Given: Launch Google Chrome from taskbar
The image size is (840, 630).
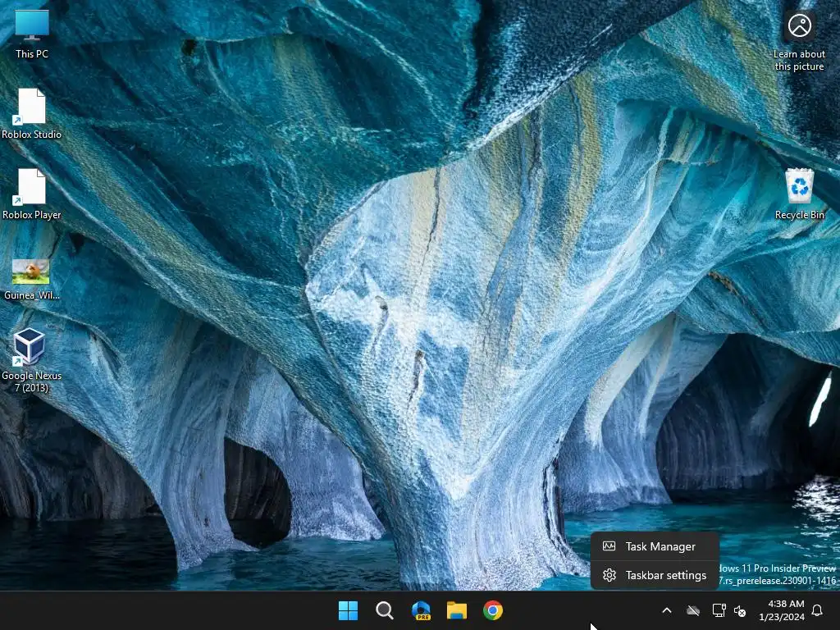Looking at the screenshot, I should (493, 610).
